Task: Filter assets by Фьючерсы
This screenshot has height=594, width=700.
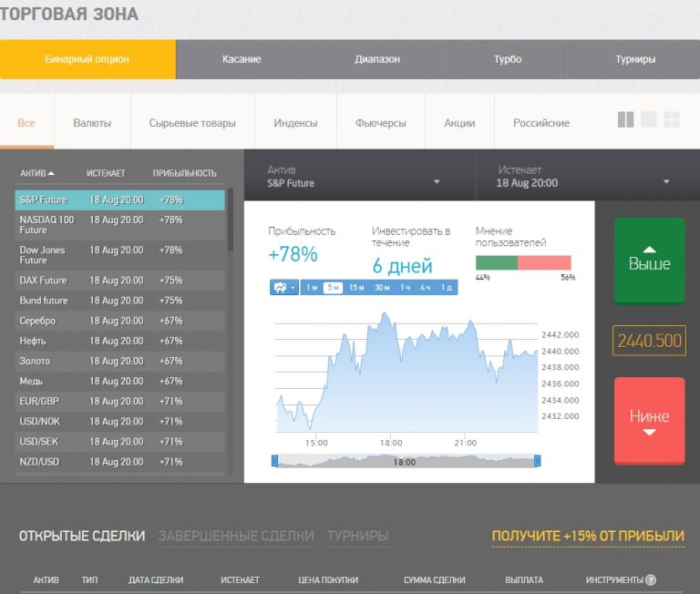Action: 381,123
